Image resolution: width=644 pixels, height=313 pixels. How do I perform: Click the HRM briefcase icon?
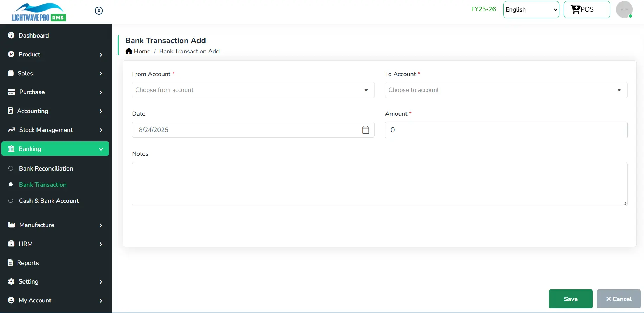point(11,244)
